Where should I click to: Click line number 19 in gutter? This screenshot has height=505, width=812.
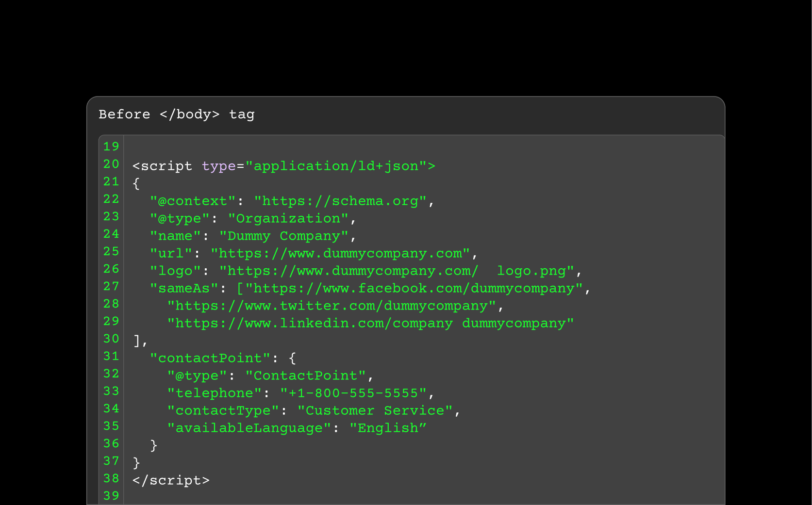(x=111, y=147)
